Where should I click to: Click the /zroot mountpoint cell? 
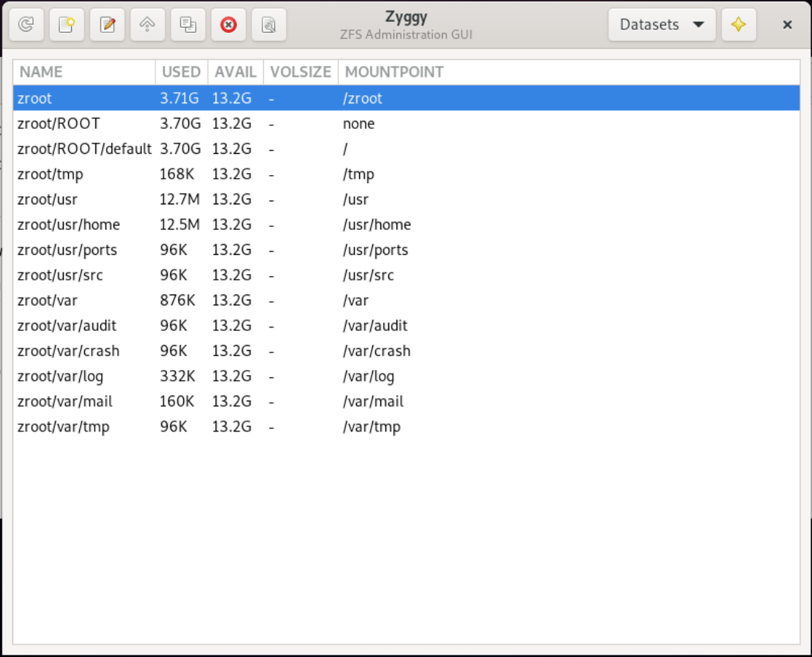pos(363,98)
